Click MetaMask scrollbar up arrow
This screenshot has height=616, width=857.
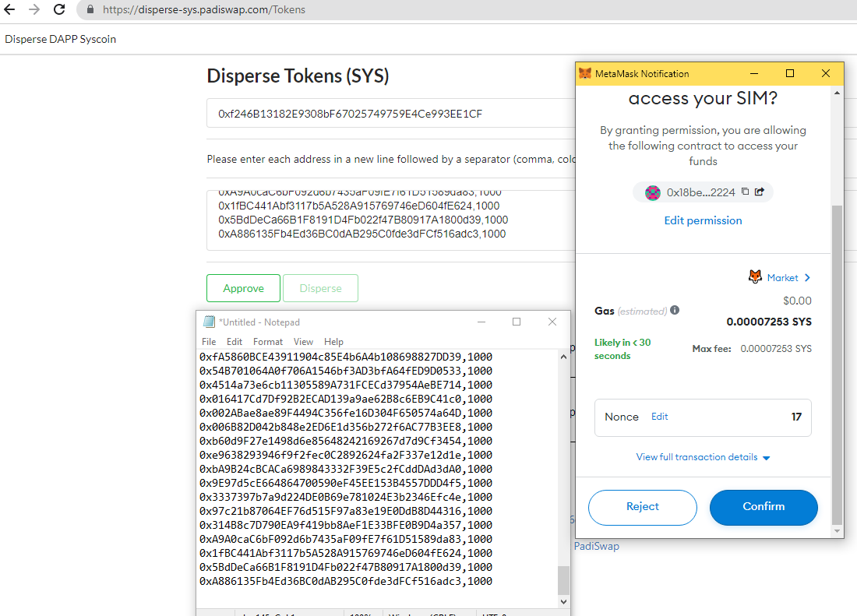[837, 93]
